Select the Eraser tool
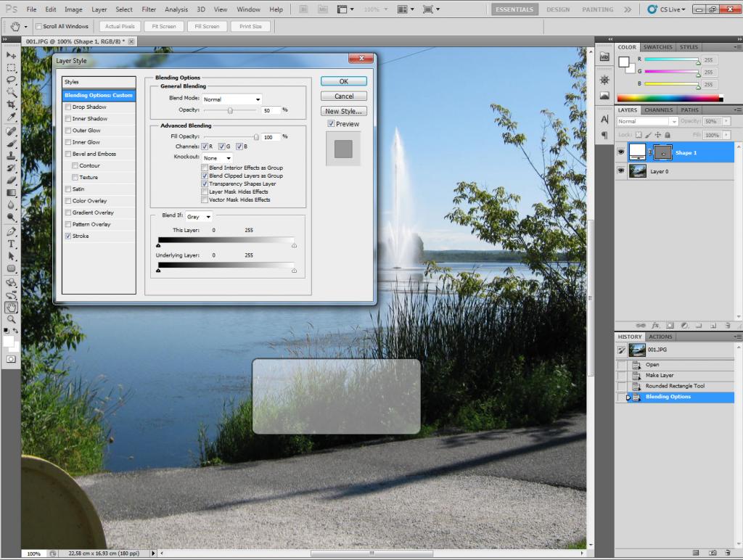Image resolution: width=743 pixels, height=560 pixels. pyautogui.click(x=11, y=181)
